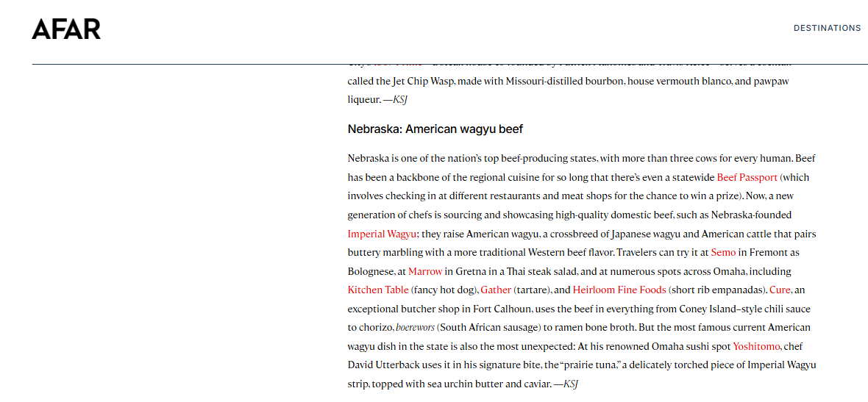Open the Cure butcher shop link
Image resolution: width=868 pixels, height=402 pixels.
coord(780,290)
